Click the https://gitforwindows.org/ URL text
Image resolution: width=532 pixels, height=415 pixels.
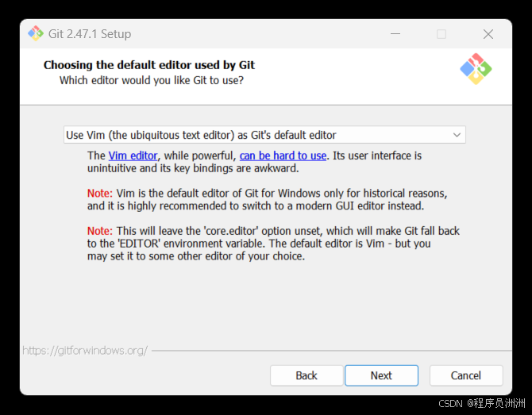(85, 350)
